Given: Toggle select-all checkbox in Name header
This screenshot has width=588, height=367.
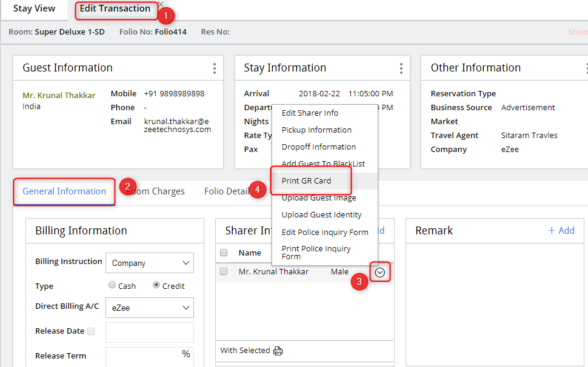Looking at the screenshot, I should coord(224,253).
